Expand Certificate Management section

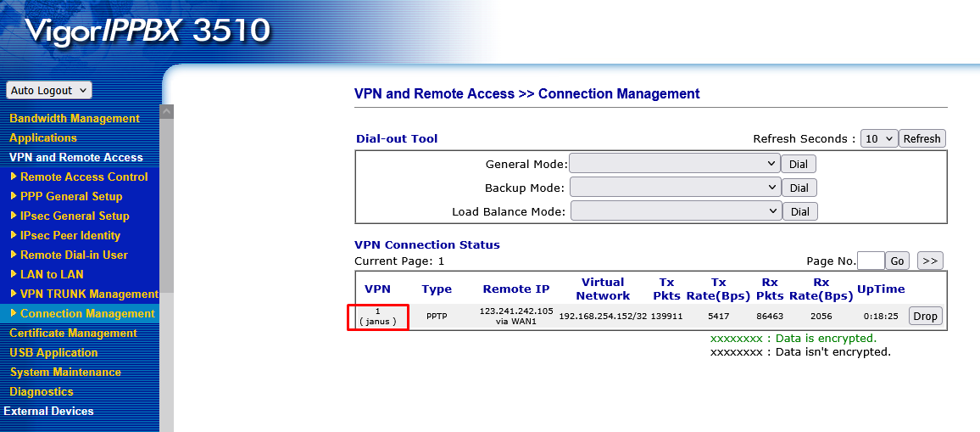coord(73,333)
